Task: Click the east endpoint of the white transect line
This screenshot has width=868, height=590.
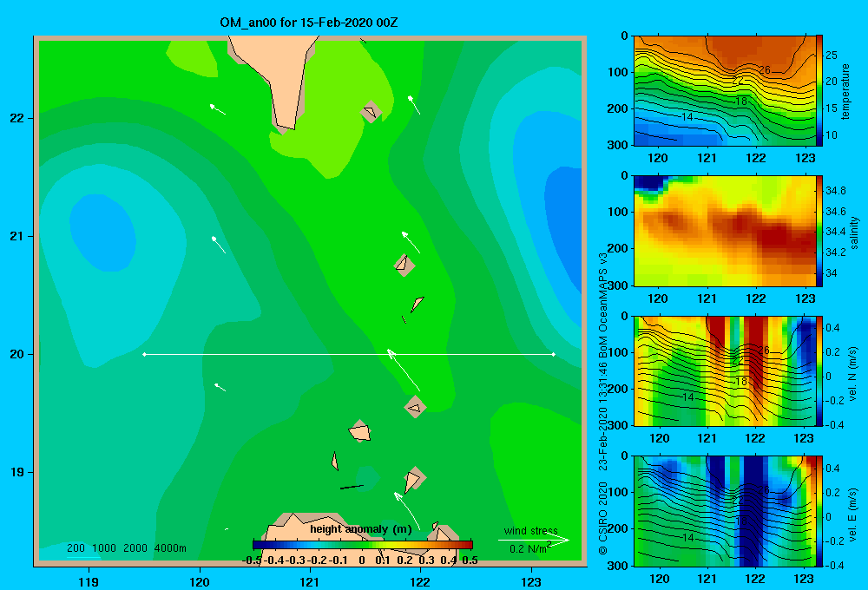Action: click(x=554, y=354)
